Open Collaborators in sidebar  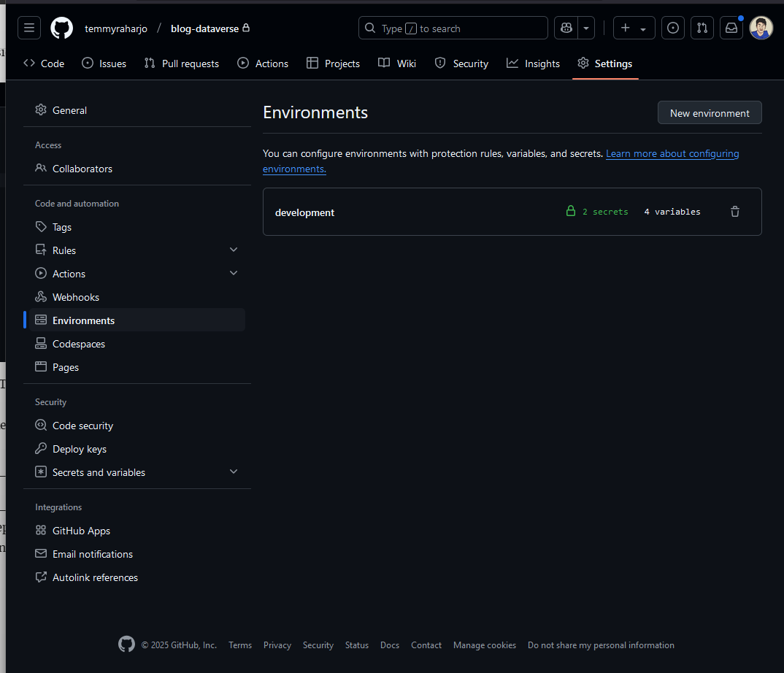pos(137,169)
